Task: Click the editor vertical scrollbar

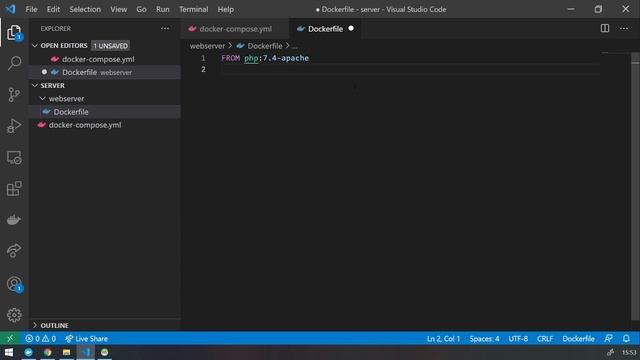Action: [635, 187]
